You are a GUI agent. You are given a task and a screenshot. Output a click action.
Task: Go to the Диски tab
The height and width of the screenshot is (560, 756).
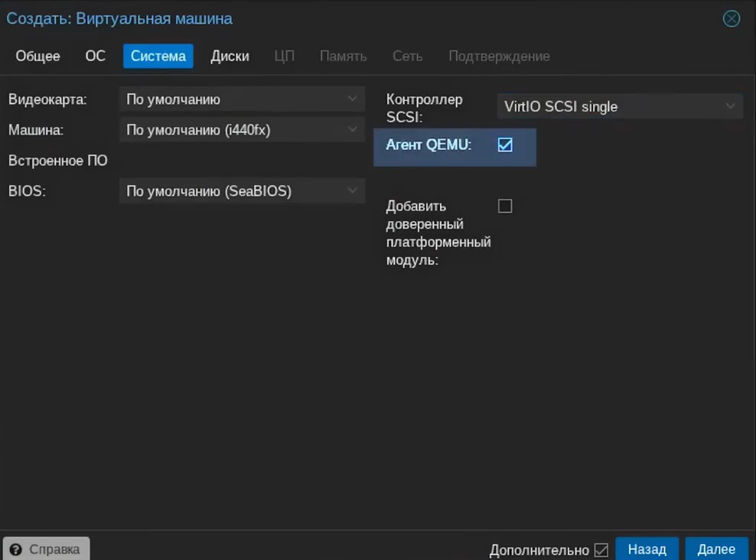click(x=230, y=57)
